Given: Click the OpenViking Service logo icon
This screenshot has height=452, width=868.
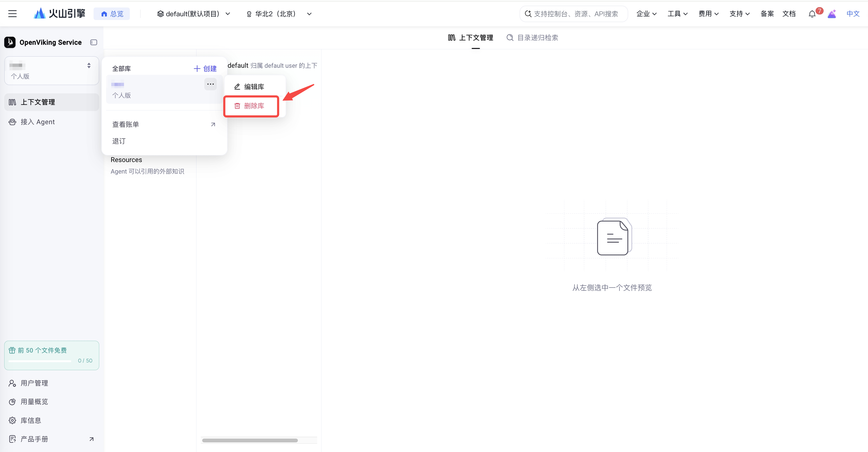Looking at the screenshot, I should 10,42.
